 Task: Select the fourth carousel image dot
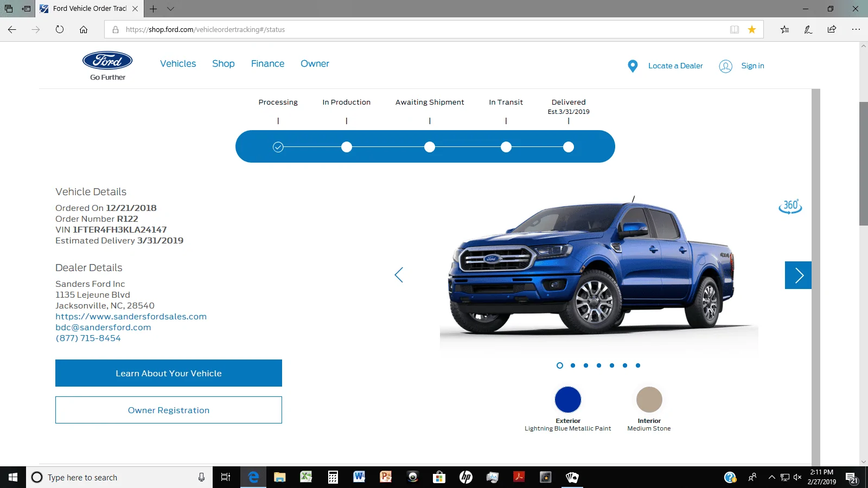(x=599, y=365)
